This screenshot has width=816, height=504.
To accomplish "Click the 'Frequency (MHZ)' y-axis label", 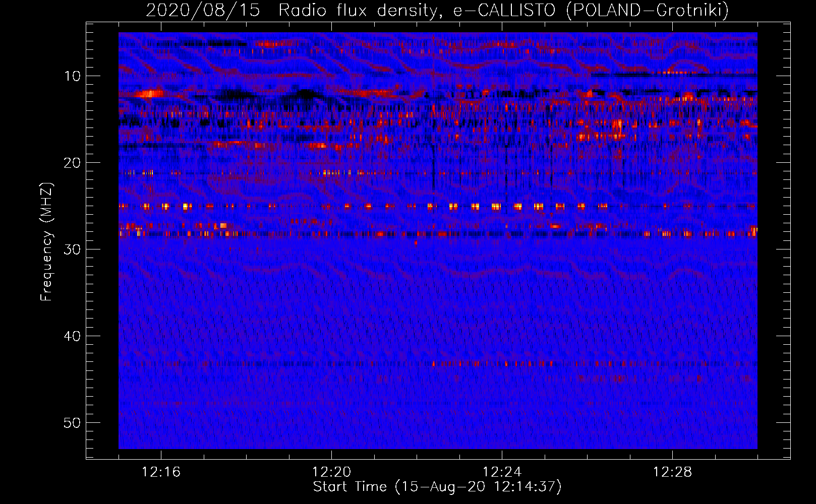I will tap(46, 242).
